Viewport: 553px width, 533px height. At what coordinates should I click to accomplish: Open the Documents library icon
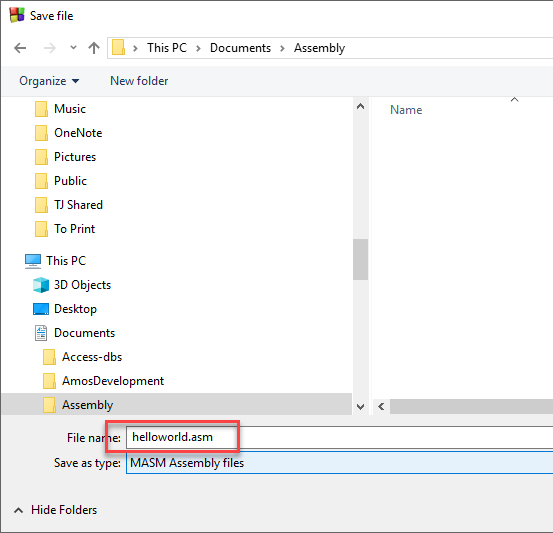click(41, 333)
